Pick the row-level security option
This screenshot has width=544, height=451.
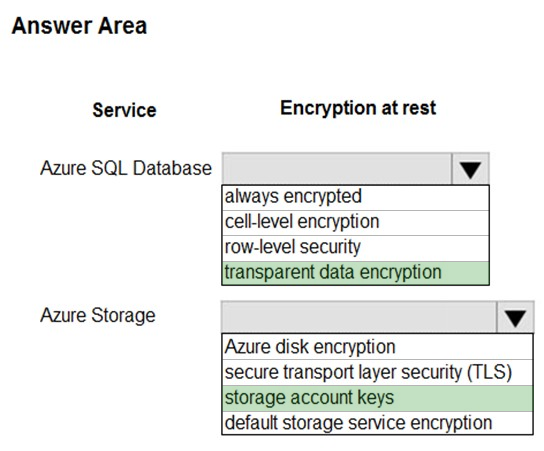pyautogui.click(x=355, y=248)
